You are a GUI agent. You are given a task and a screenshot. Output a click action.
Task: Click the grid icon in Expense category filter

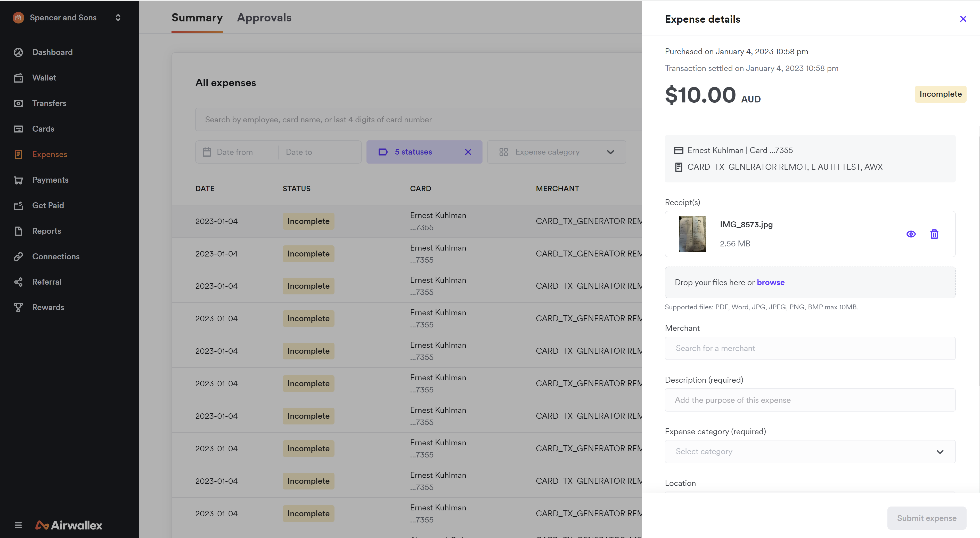point(503,152)
